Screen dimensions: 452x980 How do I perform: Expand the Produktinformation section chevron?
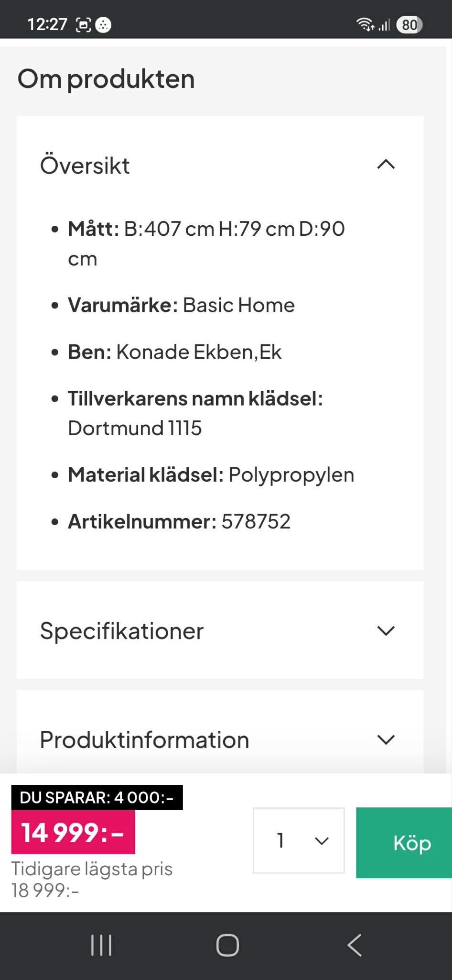pyautogui.click(x=386, y=739)
